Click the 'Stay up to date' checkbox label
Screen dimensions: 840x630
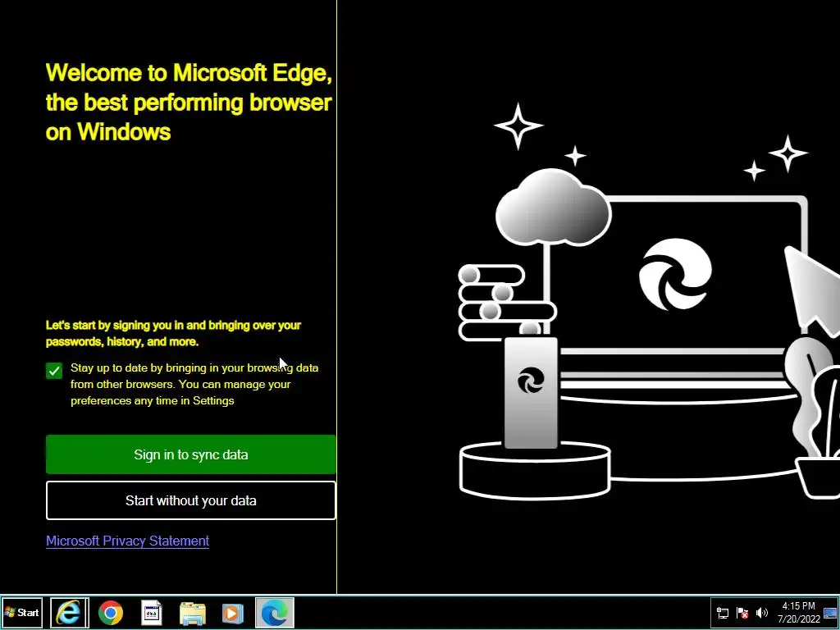click(x=194, y=384)
